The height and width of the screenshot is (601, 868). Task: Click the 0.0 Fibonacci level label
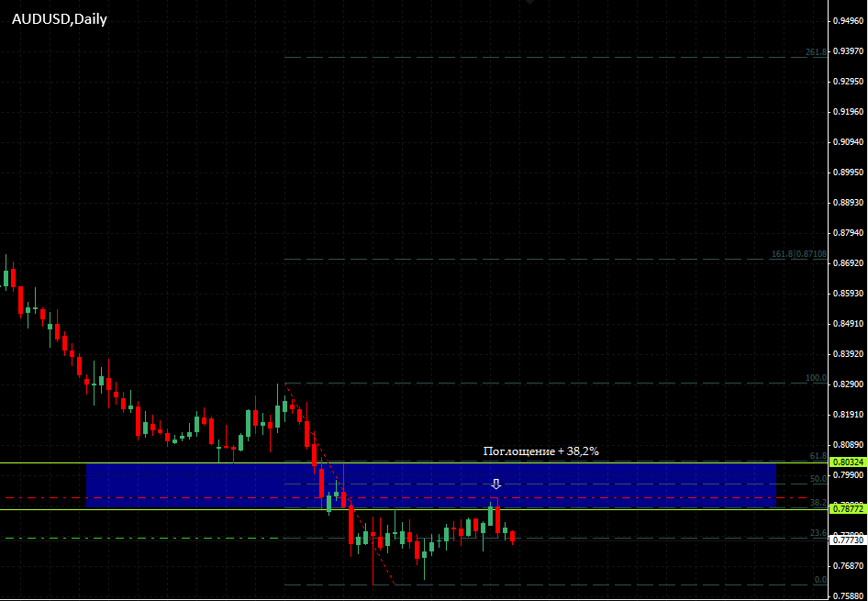(820, 579)
